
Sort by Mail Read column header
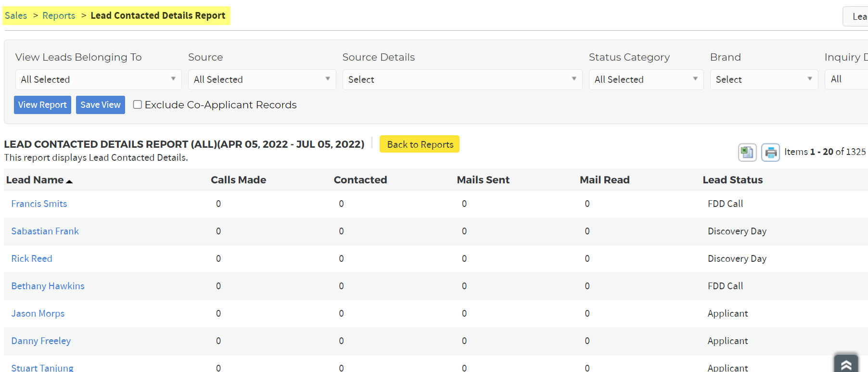pos(604,180)
